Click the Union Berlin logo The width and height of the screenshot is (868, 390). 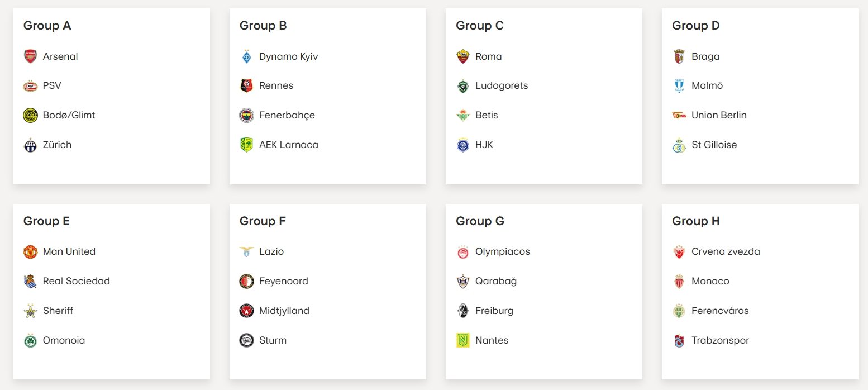point(679,115)
